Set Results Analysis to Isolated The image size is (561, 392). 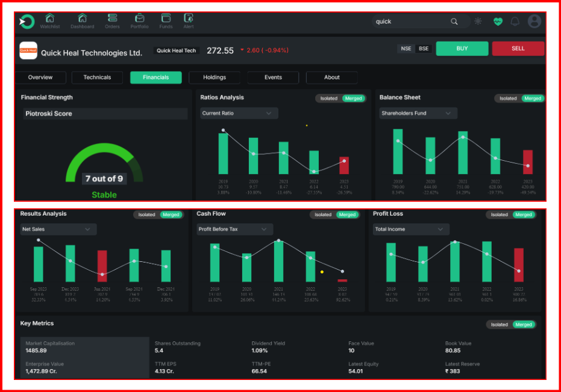tap(146, 214)
